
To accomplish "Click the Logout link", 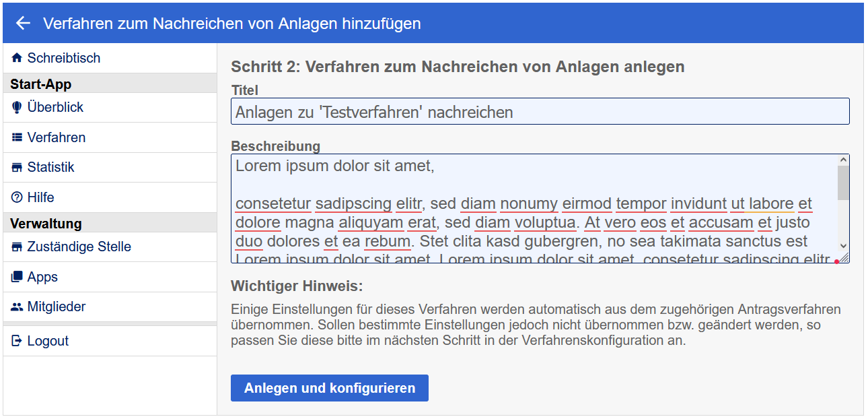I will point(48,342).
